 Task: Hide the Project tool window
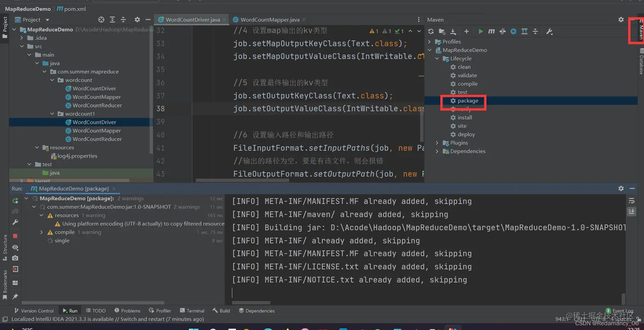tap(148, 20)
